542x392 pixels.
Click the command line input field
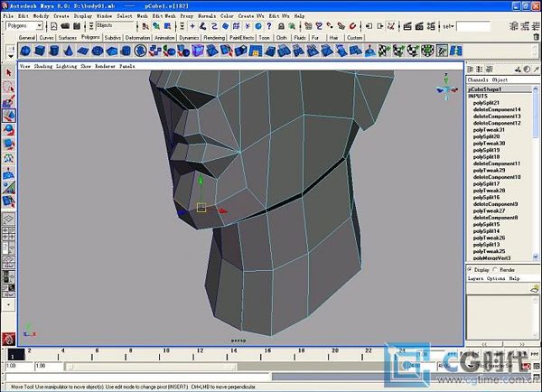coord(137,378)
